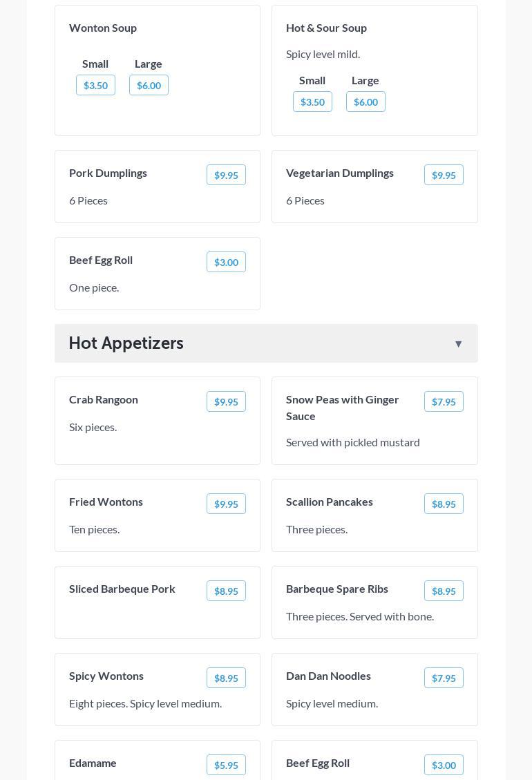
Task: Click Spicy Wontons $8.95 price button
Action: click(226, 678)
